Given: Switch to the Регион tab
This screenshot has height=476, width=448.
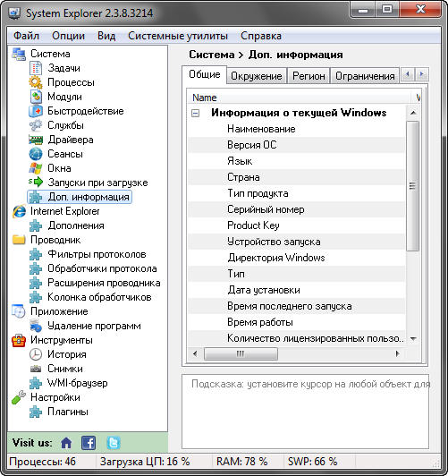Looking at the screenshot, I should pos(309,76).
